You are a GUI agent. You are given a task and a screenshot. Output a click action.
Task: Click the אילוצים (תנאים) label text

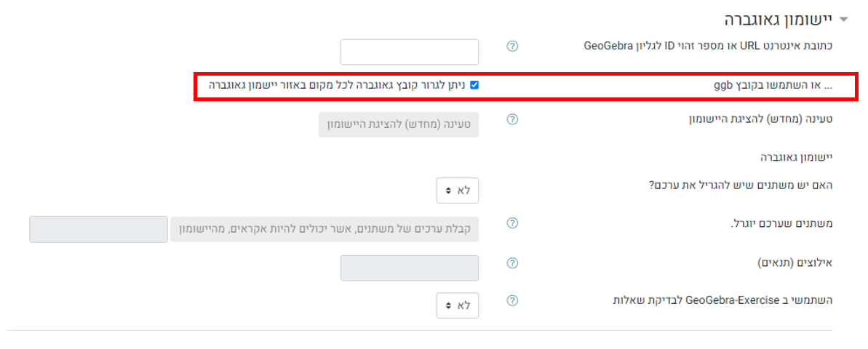tap(795, 262)
